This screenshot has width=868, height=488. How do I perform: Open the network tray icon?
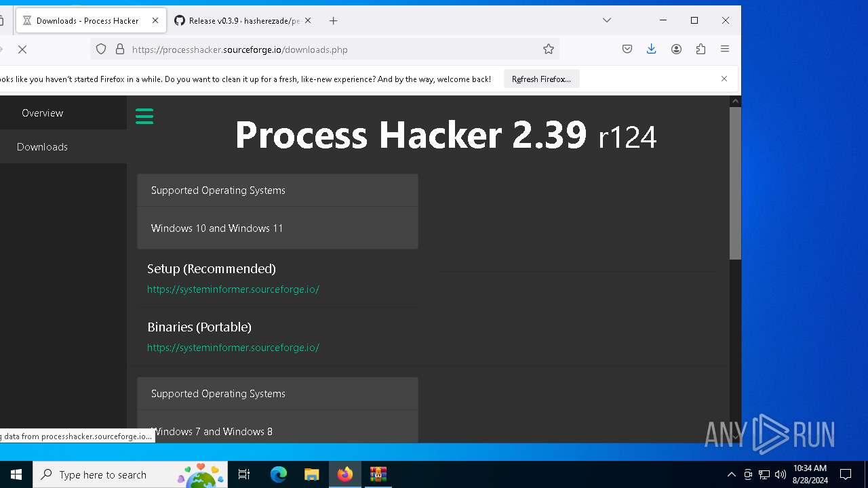pyautogui.click(x=764, y=474)
